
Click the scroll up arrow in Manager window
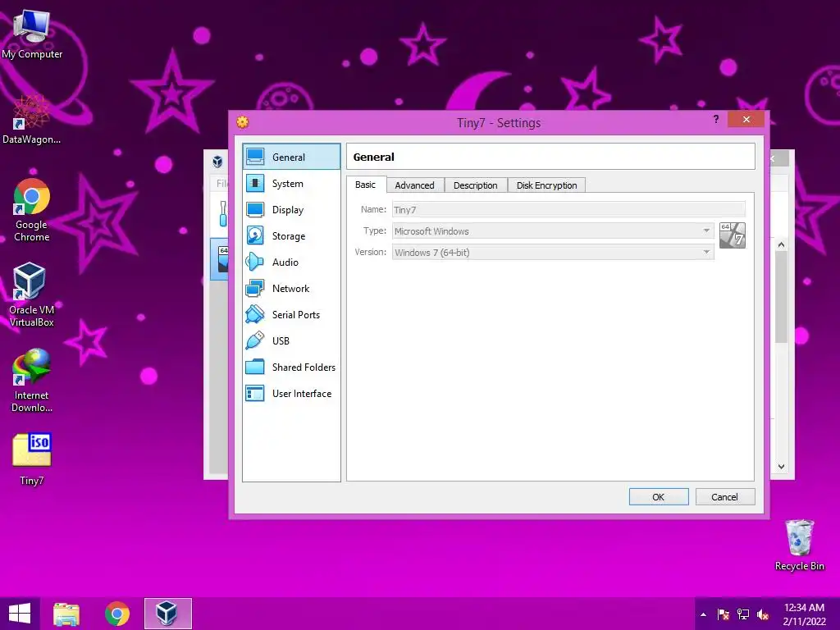[781, 244]
